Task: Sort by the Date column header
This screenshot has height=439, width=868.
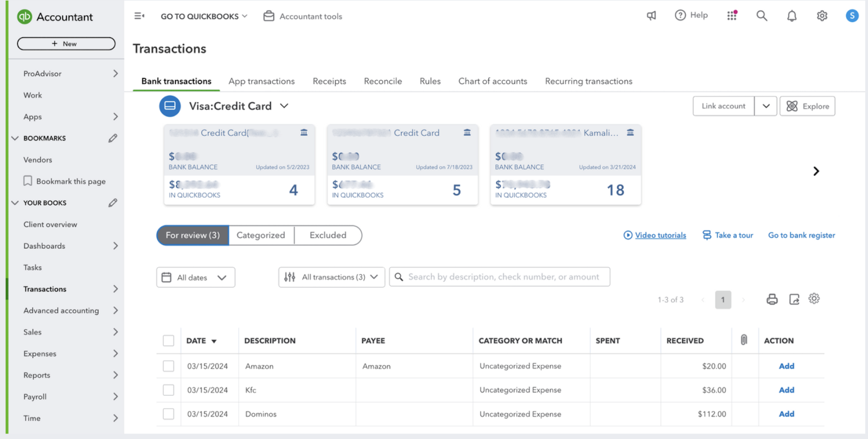Action: click(201, 340)
